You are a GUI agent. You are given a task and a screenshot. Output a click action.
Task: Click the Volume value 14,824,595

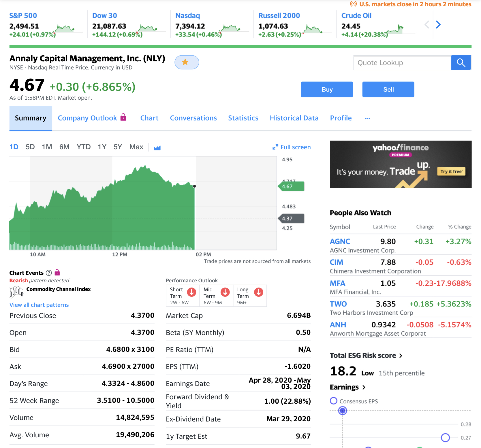click(x=135, y=417)
